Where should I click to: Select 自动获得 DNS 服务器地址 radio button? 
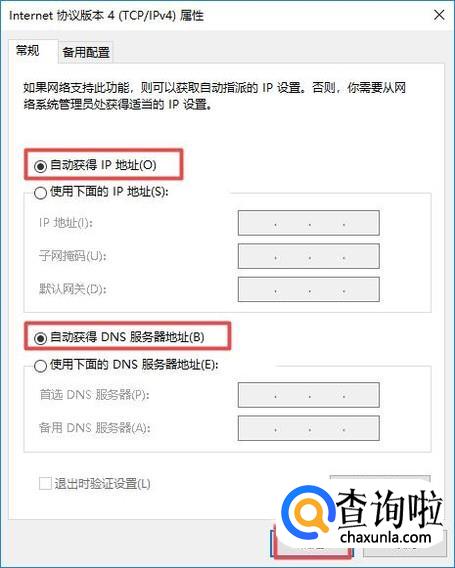(x=40, y=338)
